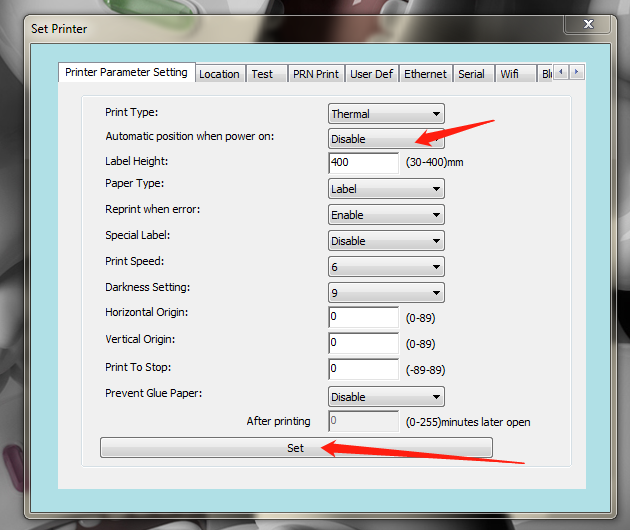630x530 pixels.
Task: Open the Prevent Glue Paper dropdown
Action: coord(386,397)
